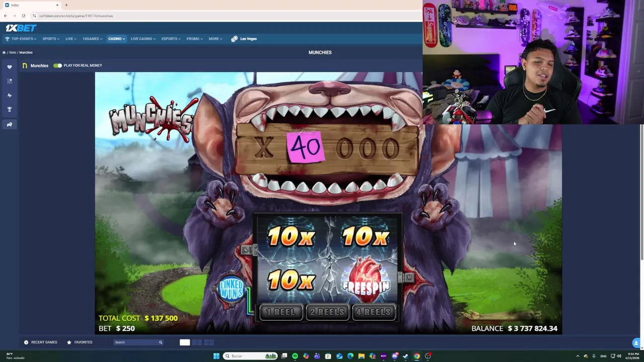This screenshot has width=644, height=362.
Task: Add game to favorites with heart icon
Action: click(x=10, y=67)
